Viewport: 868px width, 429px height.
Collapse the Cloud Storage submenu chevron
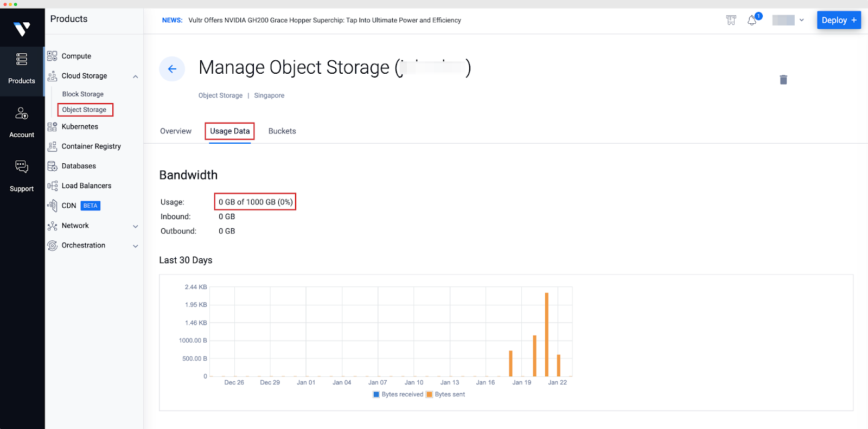pyautogui.click(x=136, y=76)
